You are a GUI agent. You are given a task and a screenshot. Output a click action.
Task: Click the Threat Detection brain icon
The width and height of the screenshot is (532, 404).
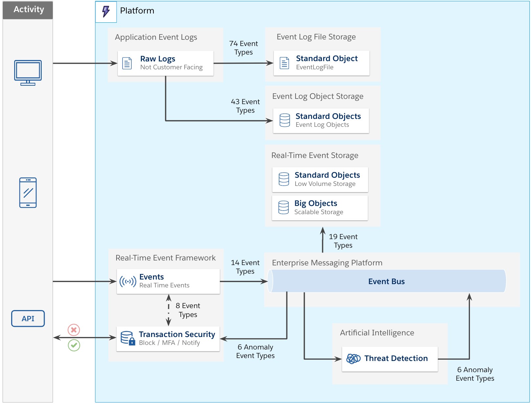pyautogui.click(x=353, y=359)
